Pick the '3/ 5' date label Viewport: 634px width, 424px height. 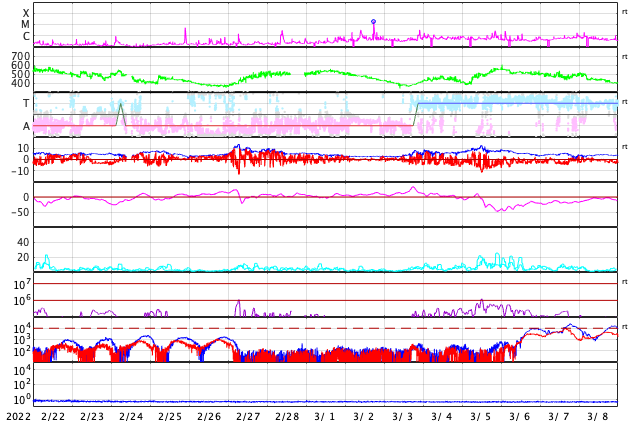click(481, 417)
